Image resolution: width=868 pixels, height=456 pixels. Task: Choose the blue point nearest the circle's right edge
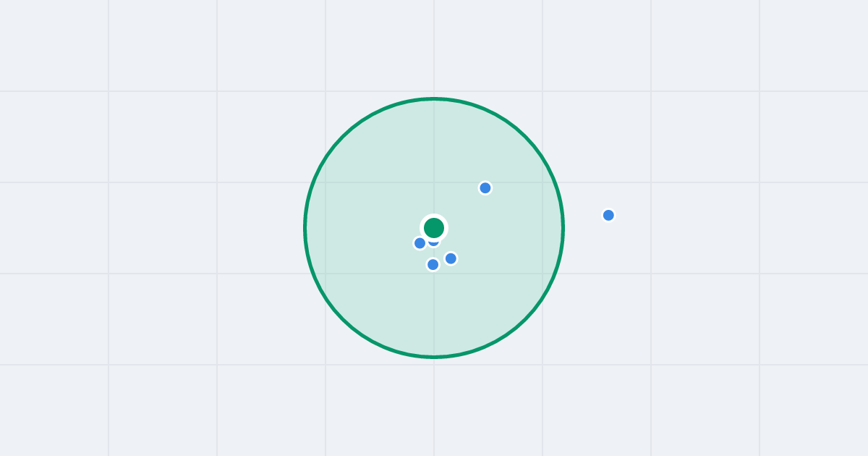coord(608,215)
